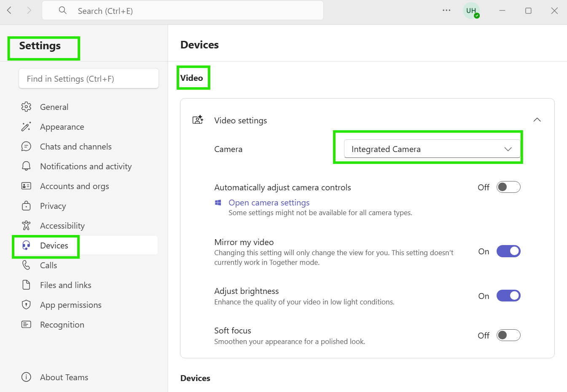Click the Video settings heading
567x392 pixels.
coord(241,120)
